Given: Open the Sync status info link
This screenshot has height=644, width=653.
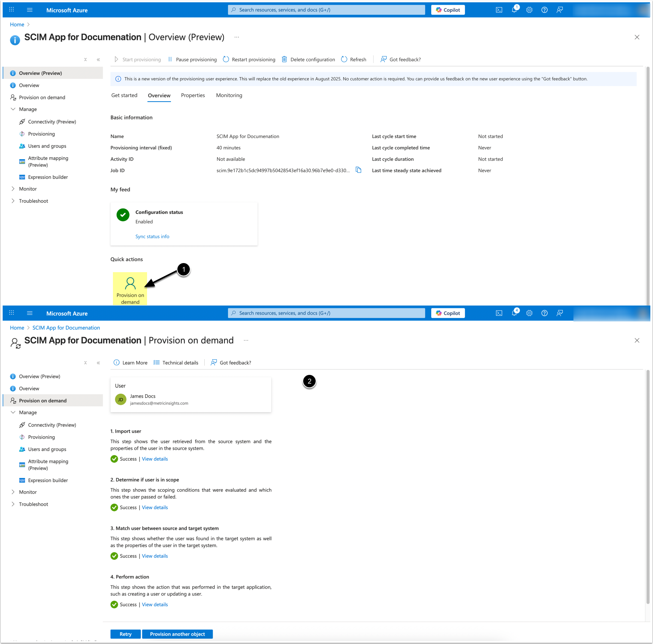Looking at the screenshot, I should click(x=152, y=237).
